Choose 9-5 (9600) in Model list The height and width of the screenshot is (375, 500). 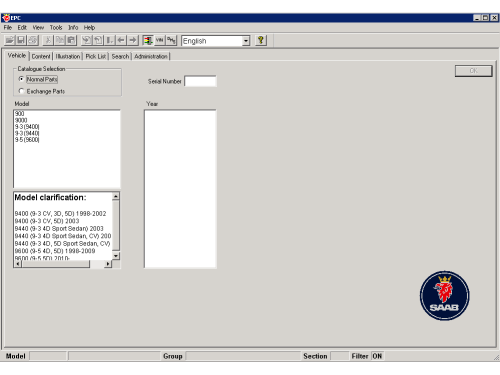click(x=27, y=140)
